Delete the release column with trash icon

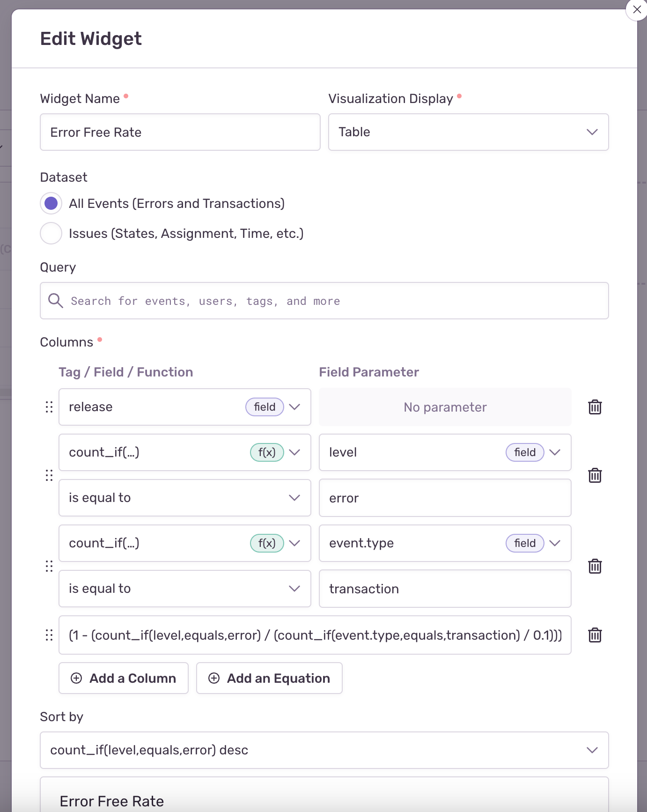pos(595,407)
